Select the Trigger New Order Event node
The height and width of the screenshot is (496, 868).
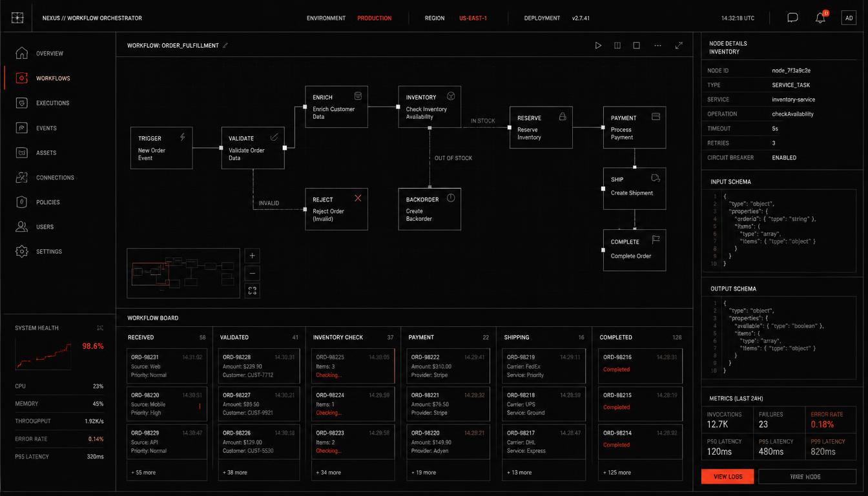(x=161, y=148)
